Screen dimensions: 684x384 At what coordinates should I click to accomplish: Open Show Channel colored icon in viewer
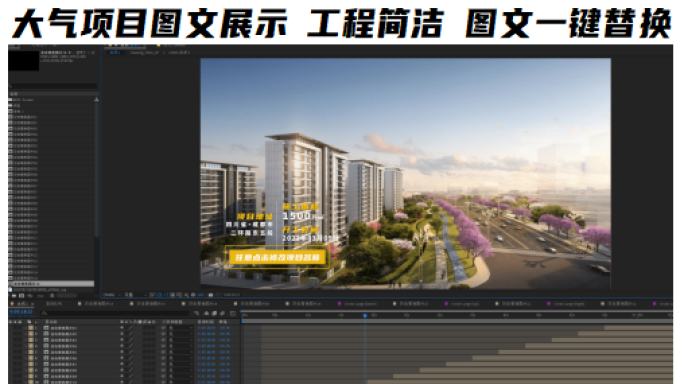click(x=186, y=295)
